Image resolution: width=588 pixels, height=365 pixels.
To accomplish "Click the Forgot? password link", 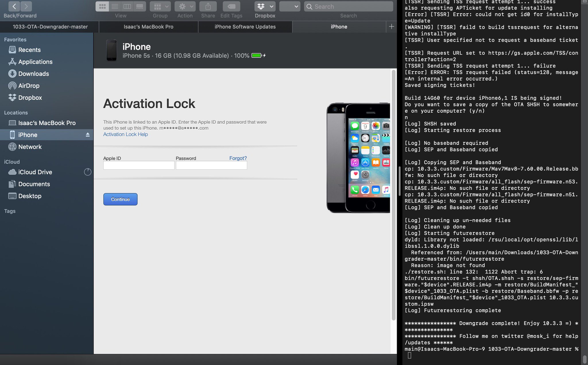I will click(x=238, y=158).
